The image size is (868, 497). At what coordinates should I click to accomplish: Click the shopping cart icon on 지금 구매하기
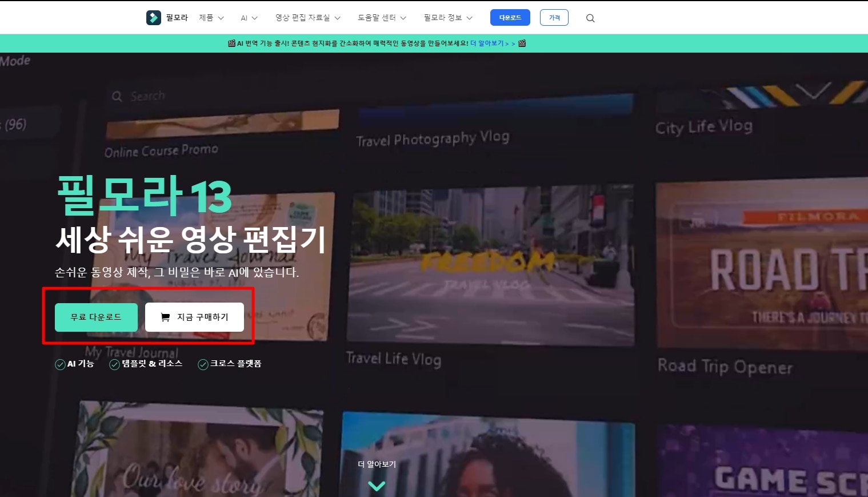165,317
